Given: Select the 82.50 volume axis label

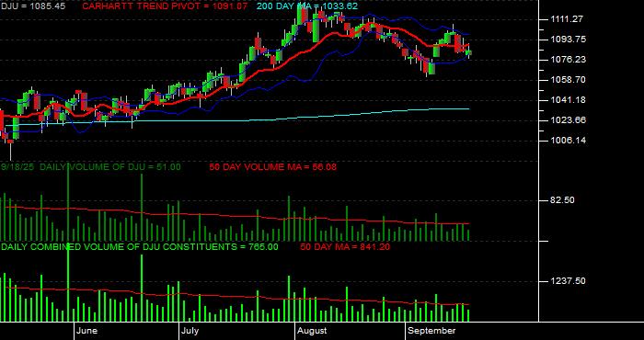Looking at the screenshot, I should coord(563,200).
